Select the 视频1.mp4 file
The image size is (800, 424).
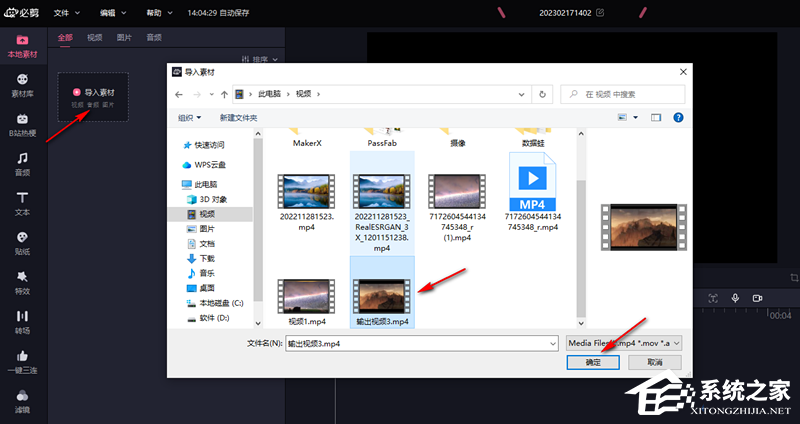tap(307, 303)
